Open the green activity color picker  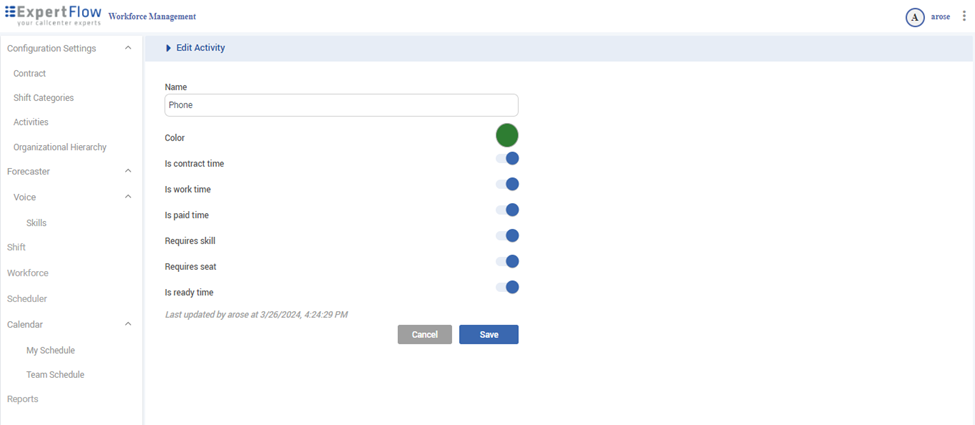coord(507,135)
